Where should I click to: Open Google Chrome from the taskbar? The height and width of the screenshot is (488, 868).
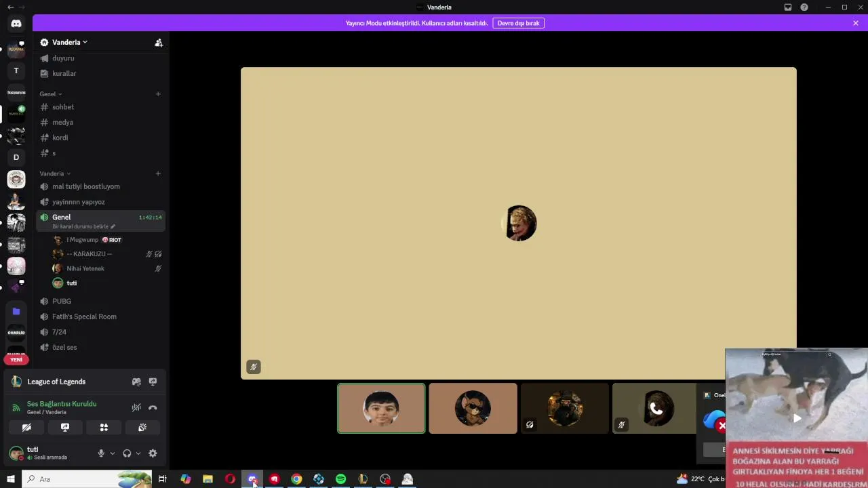click(296, 479)
